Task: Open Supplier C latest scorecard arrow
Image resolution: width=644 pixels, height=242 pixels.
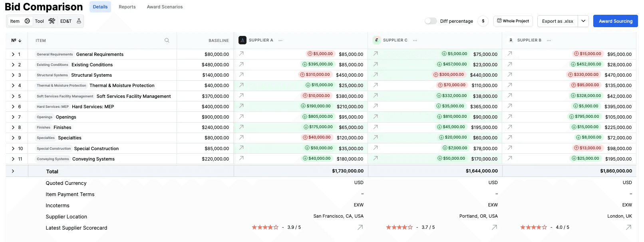Action: (x=494, y=227)
